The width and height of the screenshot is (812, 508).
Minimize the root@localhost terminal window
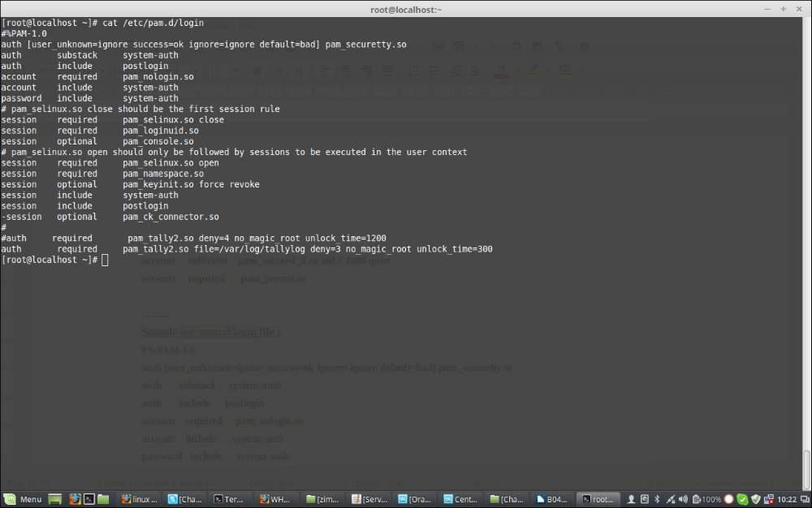(x=767, y=9)
